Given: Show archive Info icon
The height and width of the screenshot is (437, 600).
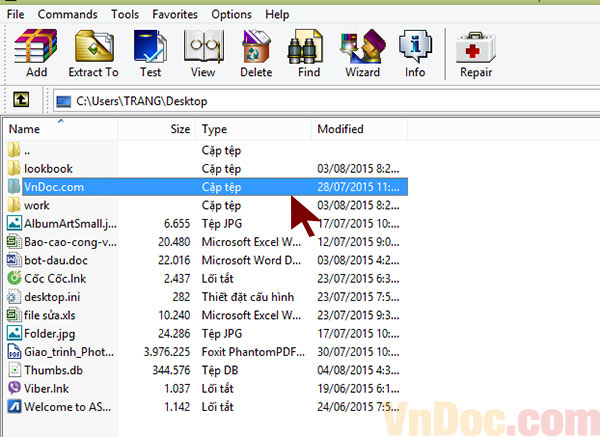Looking at the screenshot, I should (415, 46).
